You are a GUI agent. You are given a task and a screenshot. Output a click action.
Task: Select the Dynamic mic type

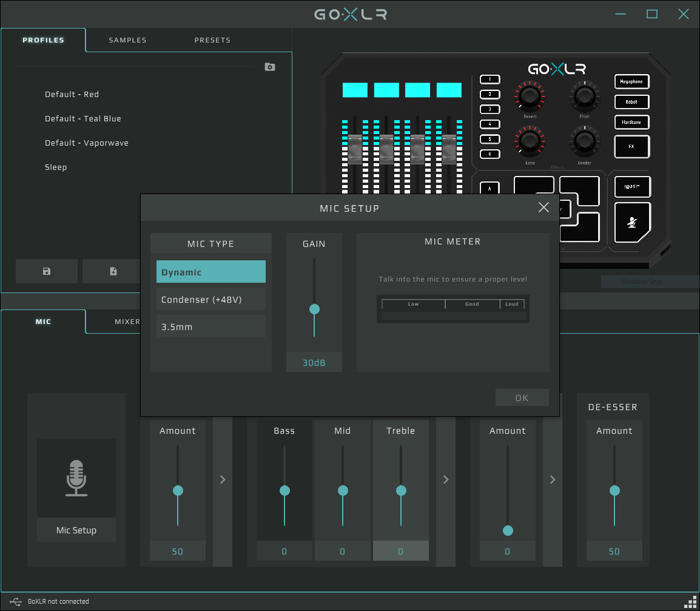210,271
